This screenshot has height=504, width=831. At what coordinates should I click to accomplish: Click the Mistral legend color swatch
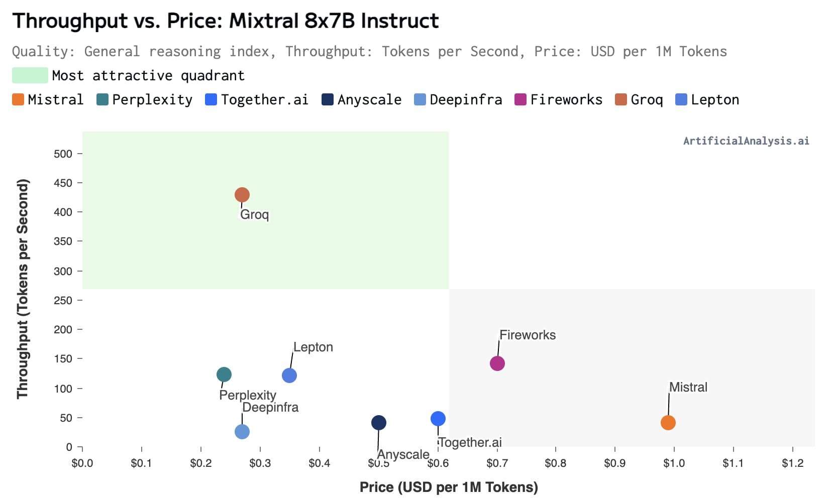pyautogui.click(x=18, y=99)
